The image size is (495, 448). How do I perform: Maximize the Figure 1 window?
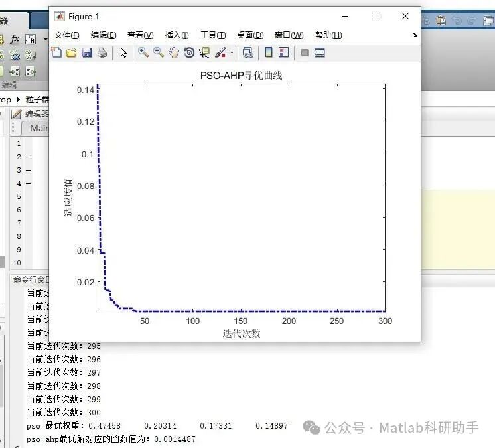375,16
